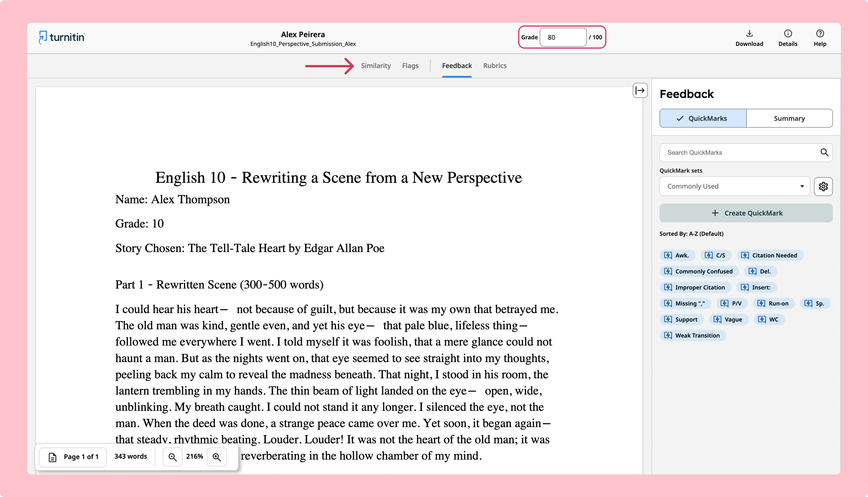Zoom in on the document
868x497 pixels.
click(217, 457)
